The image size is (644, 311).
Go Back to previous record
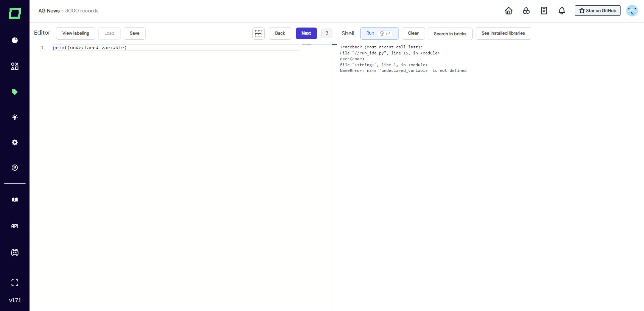[x=280, y=33]
